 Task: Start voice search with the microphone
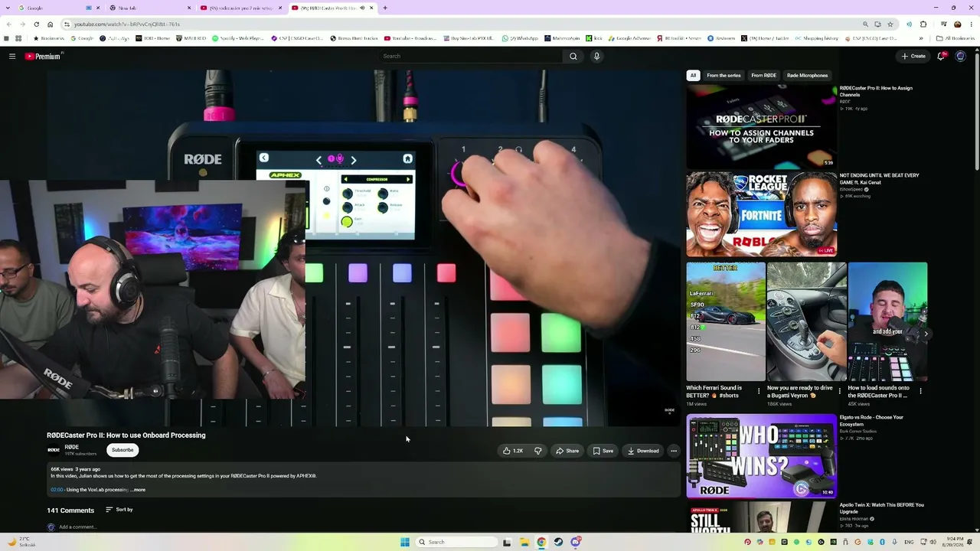[596, 56]
